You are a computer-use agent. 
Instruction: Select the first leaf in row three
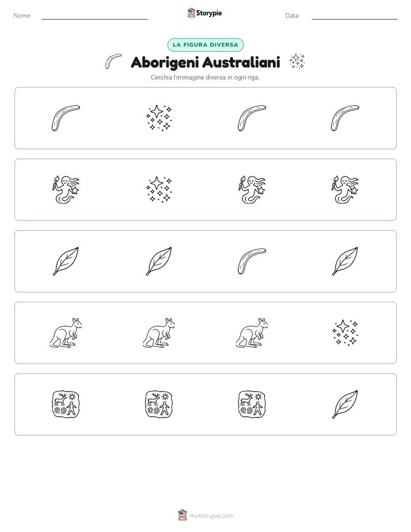click(x=66, y=261)
